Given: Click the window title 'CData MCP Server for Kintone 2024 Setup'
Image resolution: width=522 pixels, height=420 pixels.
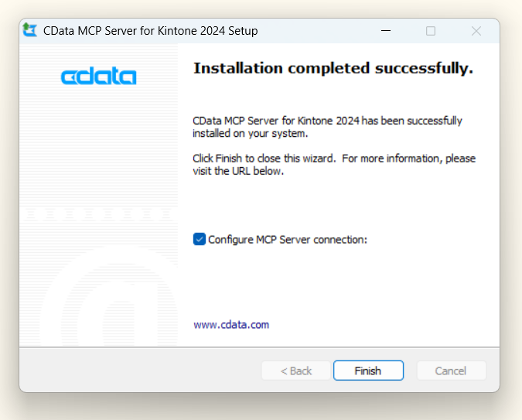Looking at the screenshot, I should (x=151, y=31).
